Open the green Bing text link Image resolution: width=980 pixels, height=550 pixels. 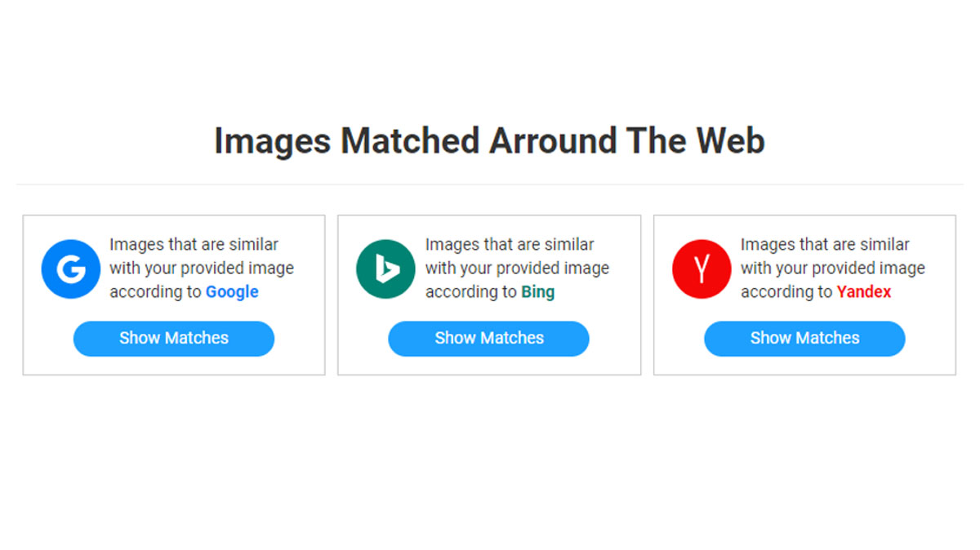coord(537,292)
